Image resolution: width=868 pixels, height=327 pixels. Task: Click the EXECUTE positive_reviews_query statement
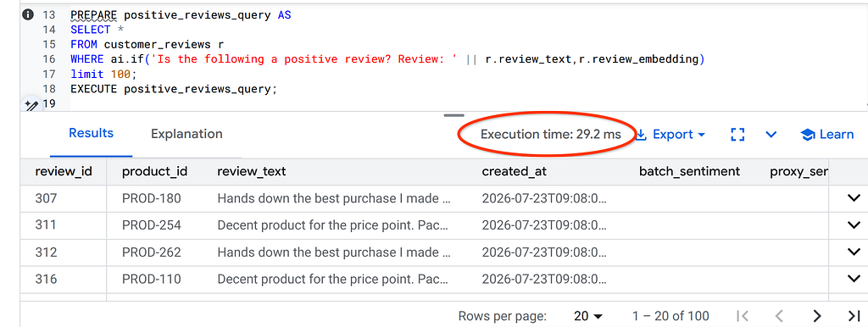[173, 89]
